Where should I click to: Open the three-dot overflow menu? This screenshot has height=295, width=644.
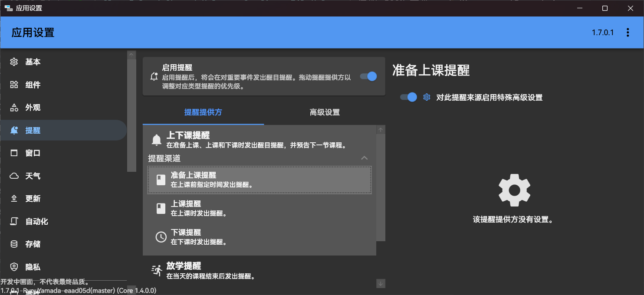coord(628,32)
